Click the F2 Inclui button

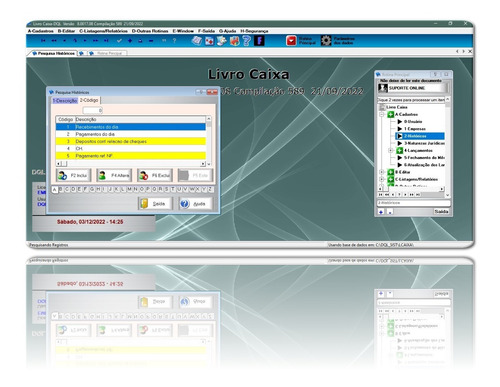(73, 175)
